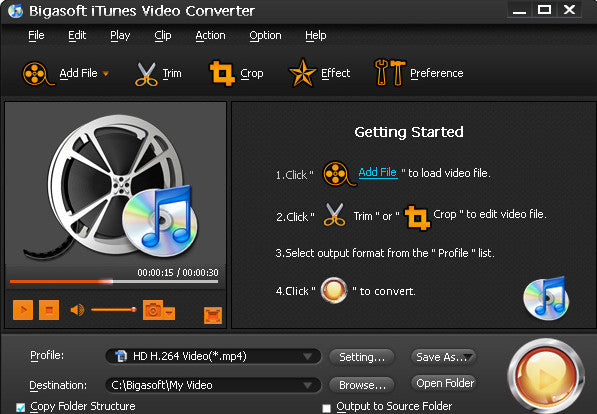Take a snapshot with the camera icon

[152, 310]
